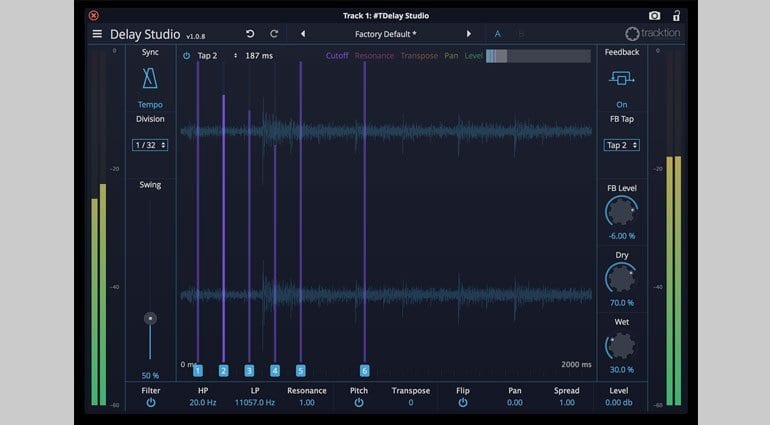Toggle Tap 2 power button
Image resolution: width=770 pixels, height=425 pixels.
tap(187, 56)
